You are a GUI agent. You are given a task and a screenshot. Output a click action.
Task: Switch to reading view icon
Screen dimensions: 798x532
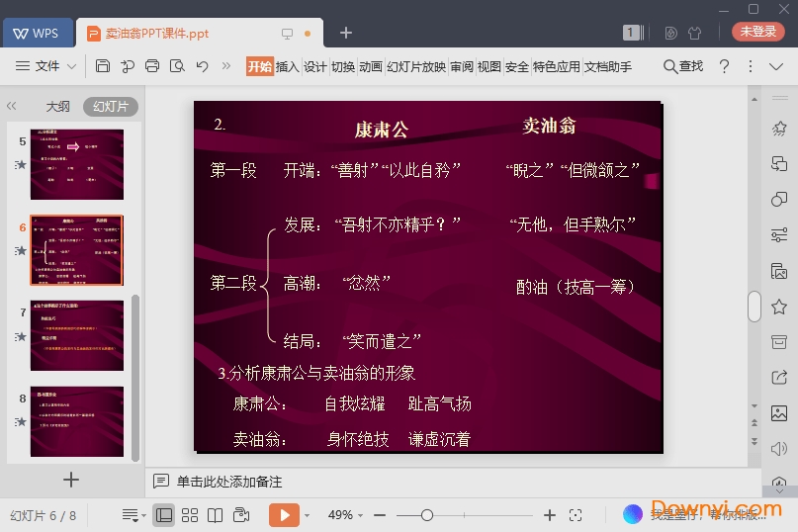[216, 515]
